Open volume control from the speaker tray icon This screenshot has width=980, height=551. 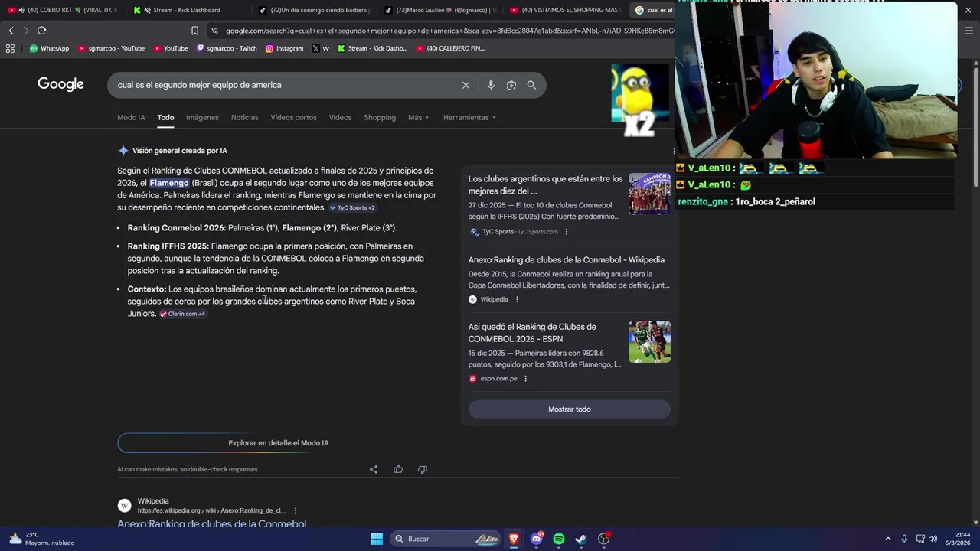[x=933, y=539]
